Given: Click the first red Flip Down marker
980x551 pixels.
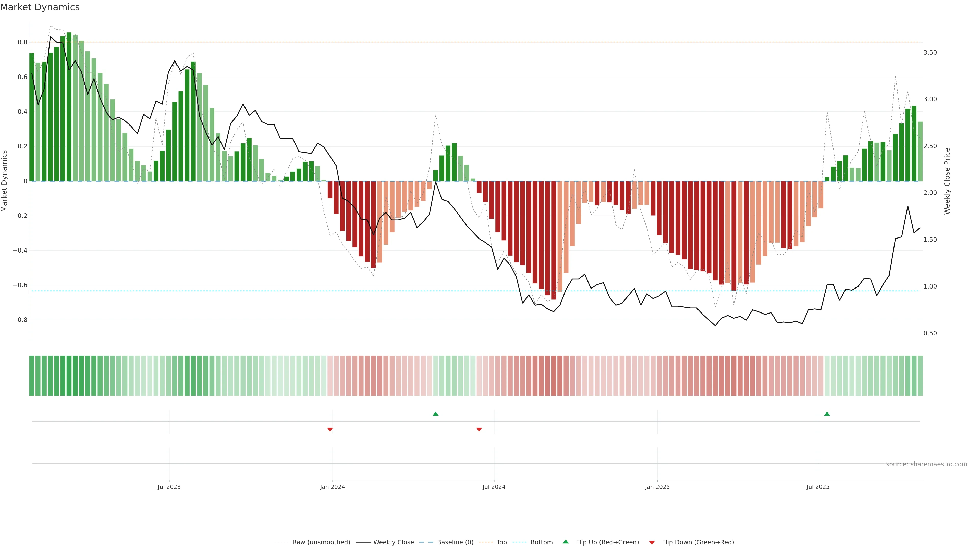Looking at the screenshot, I should 330,429.
